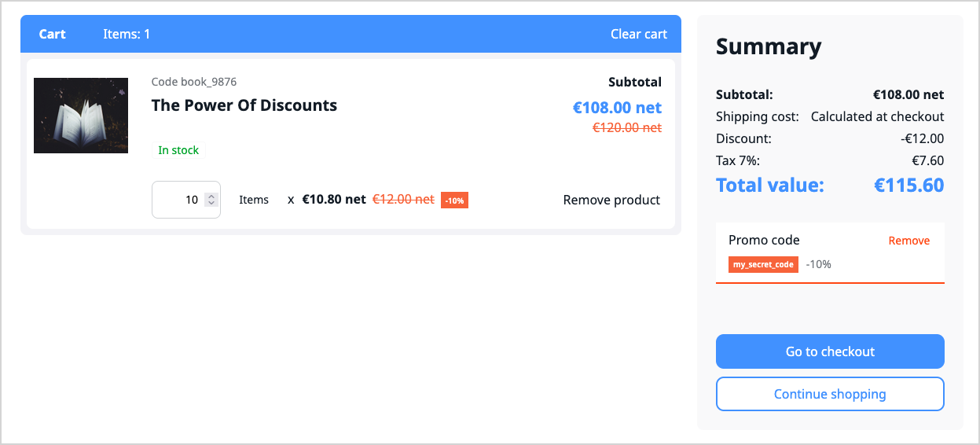980x445 pixels.
Task: Select the Cart header tab
Action: (x=53, y=34)
